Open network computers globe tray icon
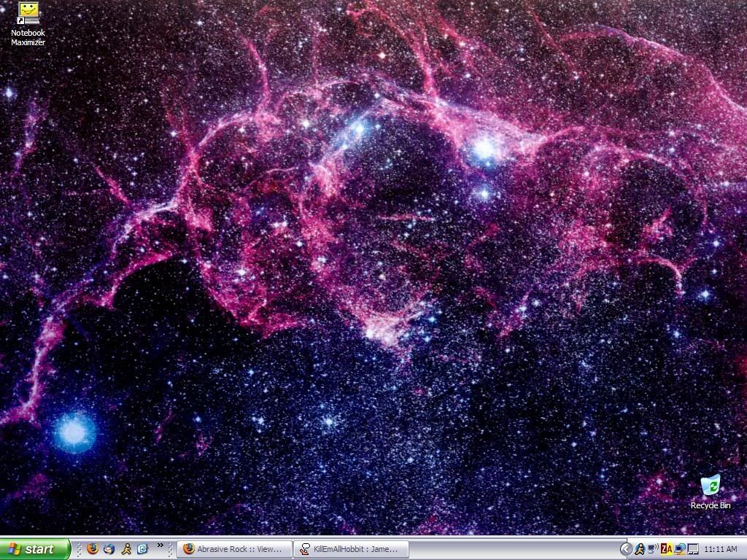Screen dimensions: 747x560 [680, 549]
